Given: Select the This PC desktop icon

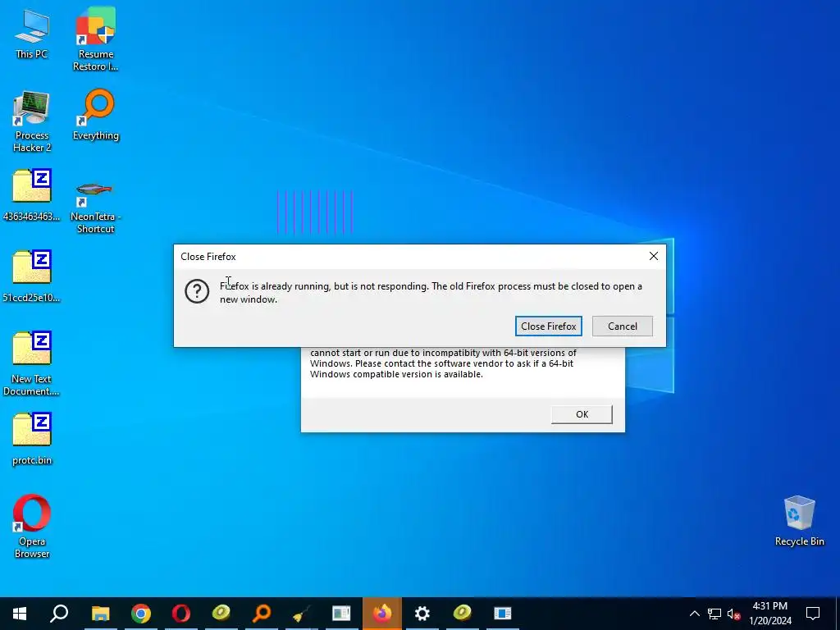Looking at the screenshot, I should 32,34.
